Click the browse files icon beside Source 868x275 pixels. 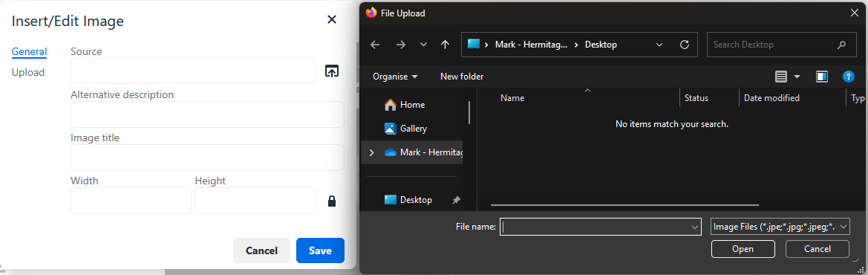332,71
